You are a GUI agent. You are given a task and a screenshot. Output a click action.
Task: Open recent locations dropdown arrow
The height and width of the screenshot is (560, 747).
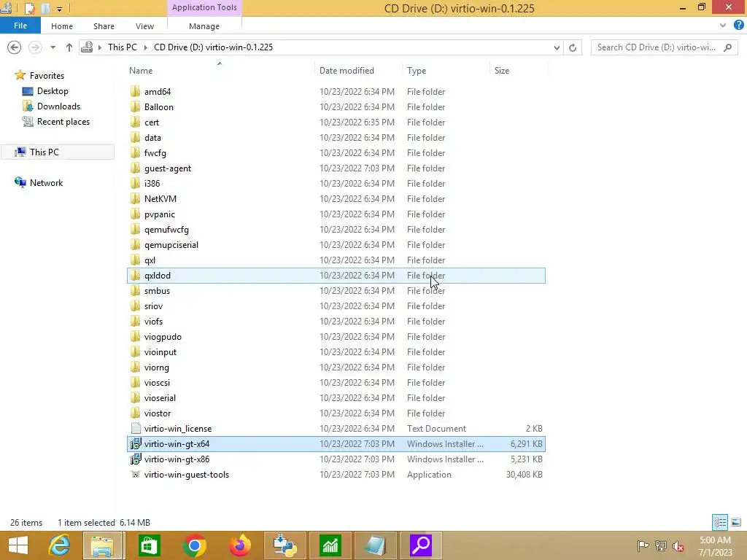tap(53, 47)
